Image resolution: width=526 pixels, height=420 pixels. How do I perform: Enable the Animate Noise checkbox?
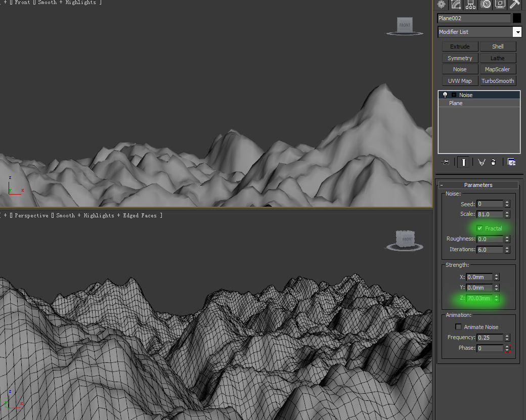459,327
